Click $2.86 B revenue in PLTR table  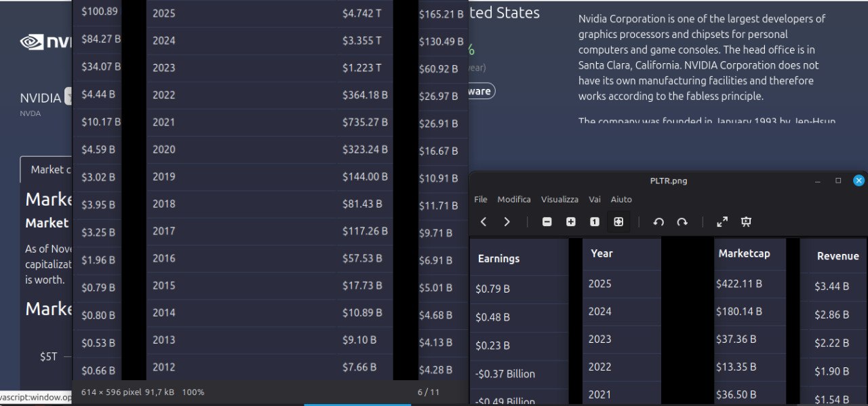pos(831,315)
